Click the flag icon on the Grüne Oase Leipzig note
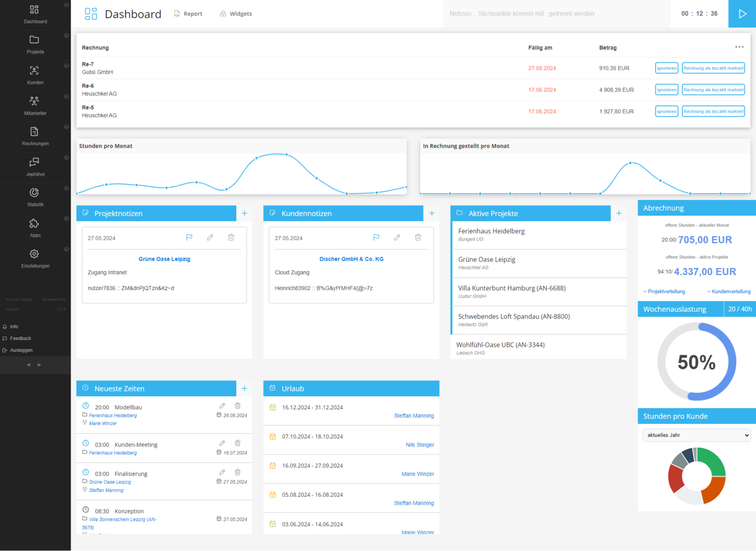756x551 pixels. pyautogui.click(x=189, y=237)
